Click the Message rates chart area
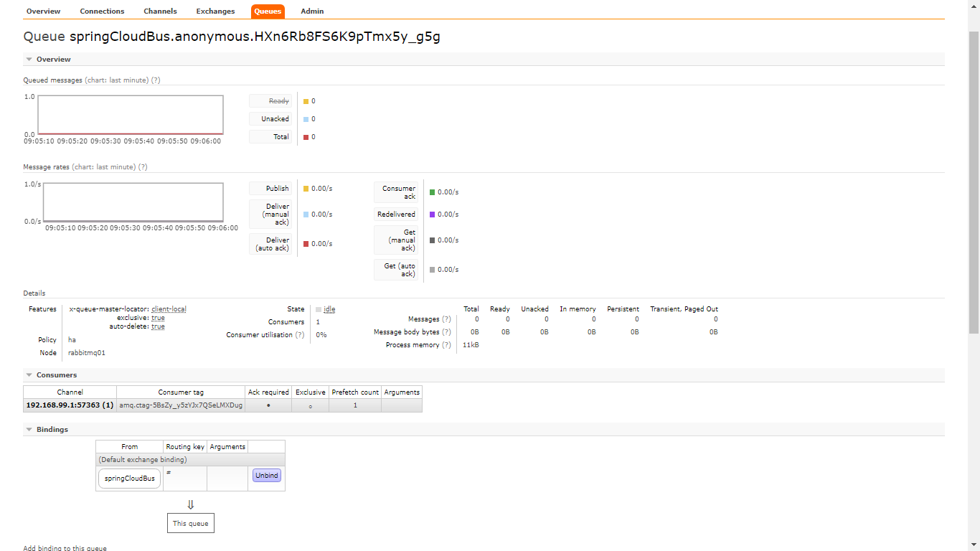The height and width of the screenshot is (551, 980). click(133, 202)
